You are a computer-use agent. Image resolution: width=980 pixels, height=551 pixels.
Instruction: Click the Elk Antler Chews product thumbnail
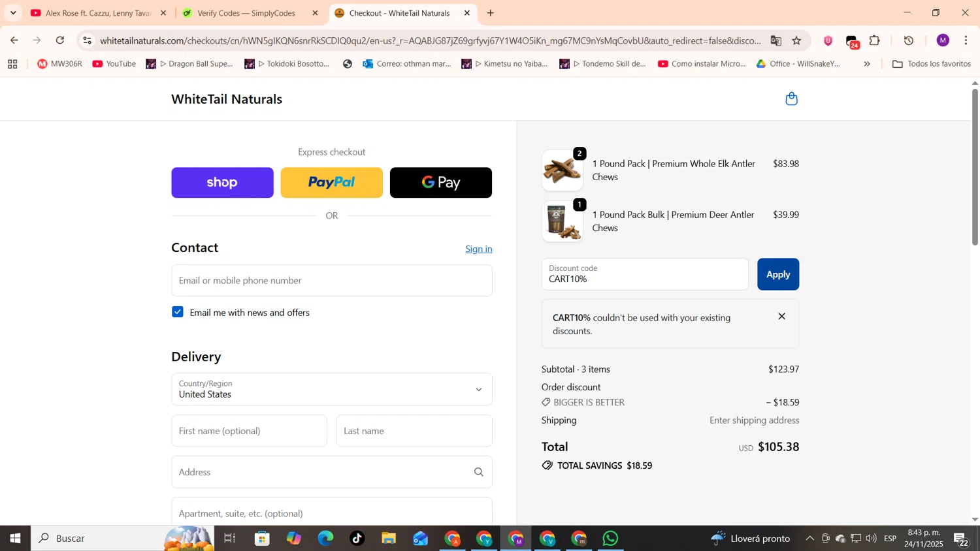(563, 170)
